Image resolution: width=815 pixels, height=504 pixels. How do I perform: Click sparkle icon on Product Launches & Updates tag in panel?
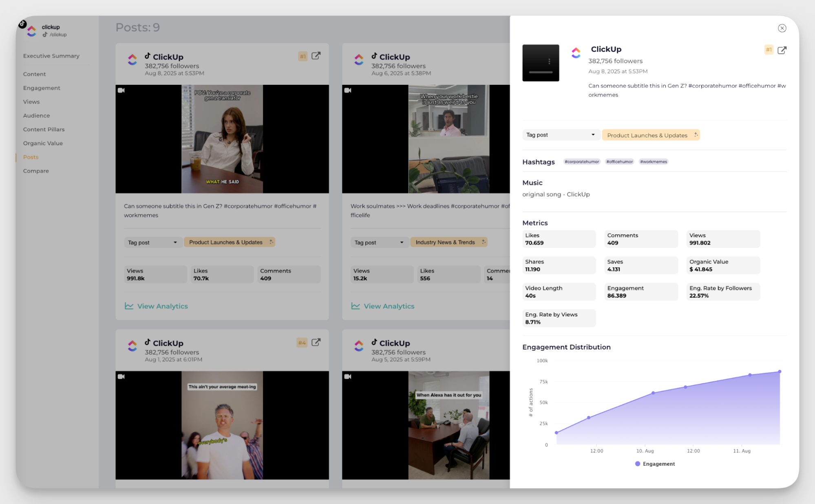696,135
